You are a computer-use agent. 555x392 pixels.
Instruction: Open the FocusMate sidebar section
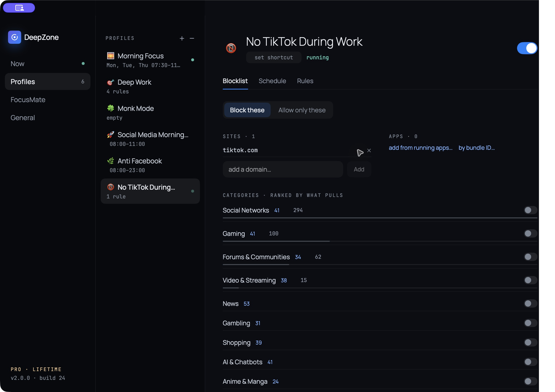(48, 100)
